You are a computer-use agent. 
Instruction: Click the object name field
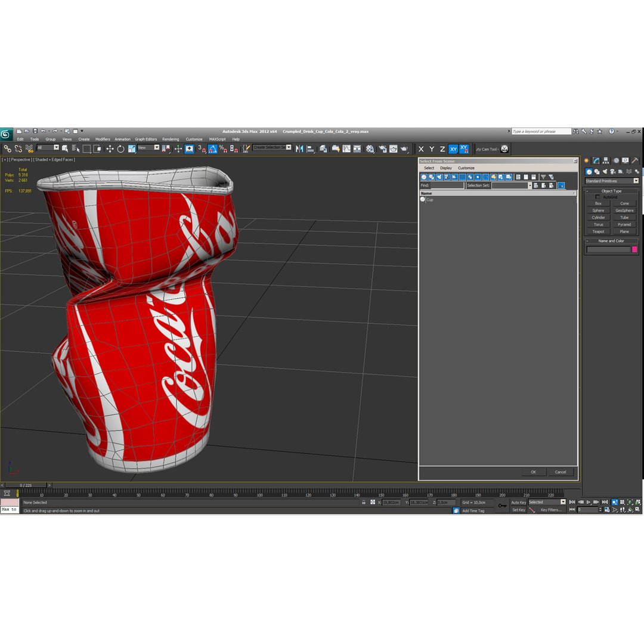tap(608, 249)
